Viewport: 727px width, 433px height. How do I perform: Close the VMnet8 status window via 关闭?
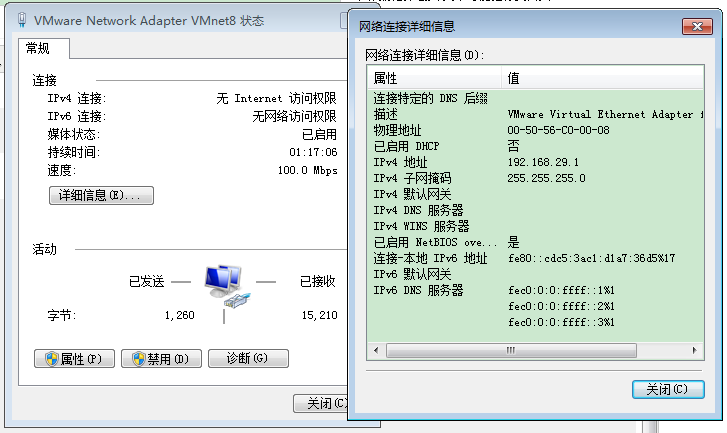click(321, 403)
